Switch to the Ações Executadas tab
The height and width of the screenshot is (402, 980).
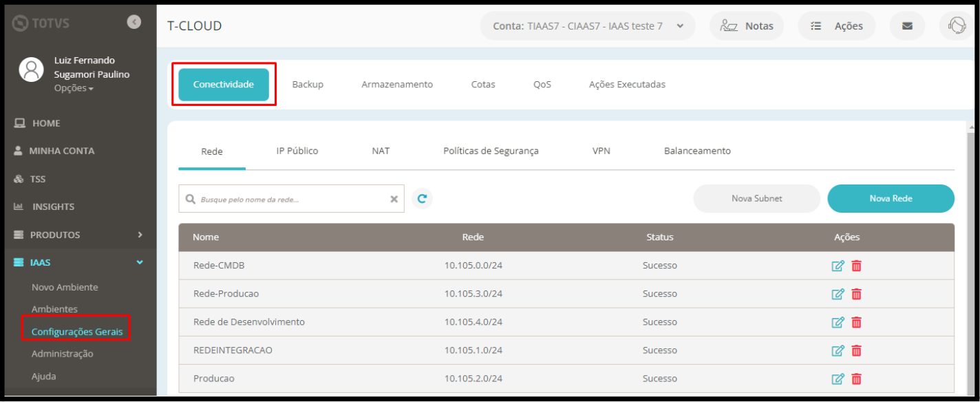click(627, 85)
